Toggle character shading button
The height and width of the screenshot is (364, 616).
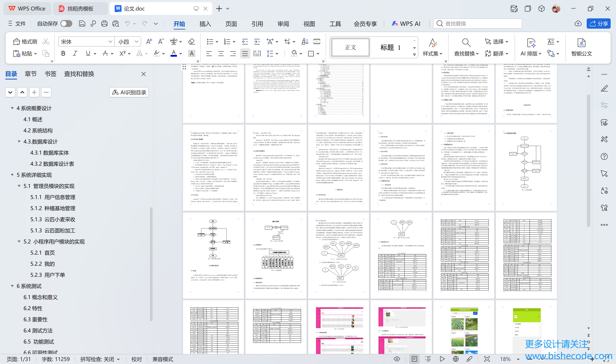coord(191,53)
